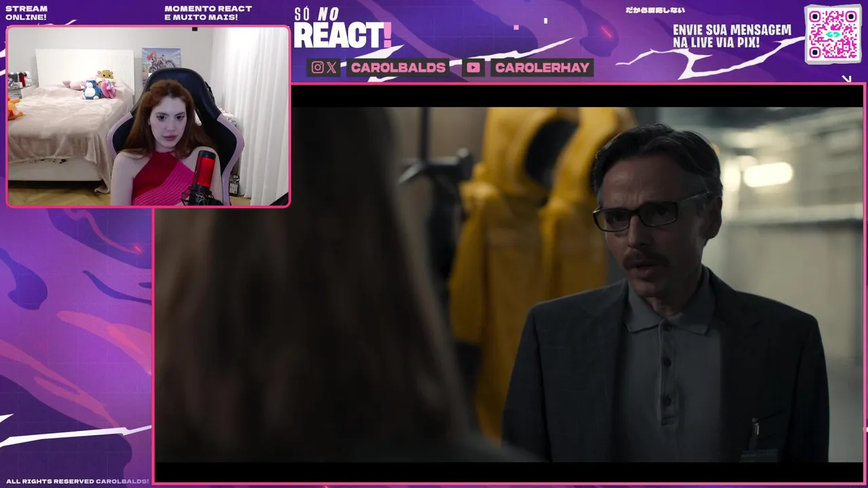Click the PIX QR code
The image size is (868, 488).
[x=833, y=34]
